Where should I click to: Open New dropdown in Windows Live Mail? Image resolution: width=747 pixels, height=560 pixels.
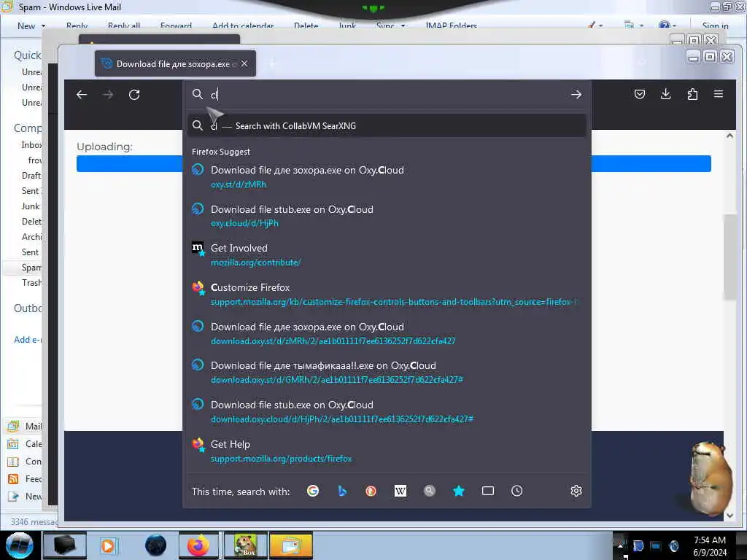coord(31,26)
